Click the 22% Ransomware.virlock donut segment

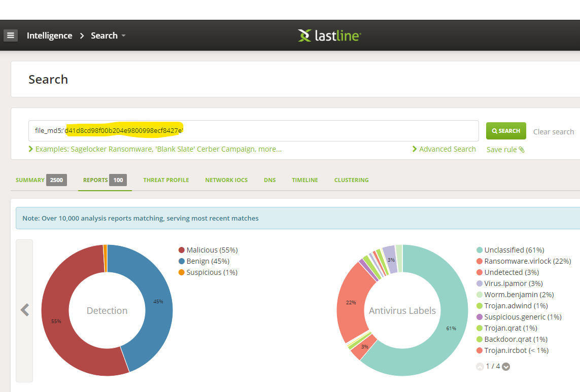pyautogui.click(x=351, y=302)
